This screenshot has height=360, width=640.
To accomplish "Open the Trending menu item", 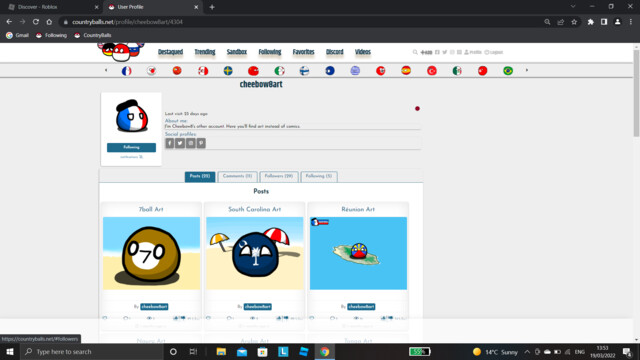I will point(204,52).
